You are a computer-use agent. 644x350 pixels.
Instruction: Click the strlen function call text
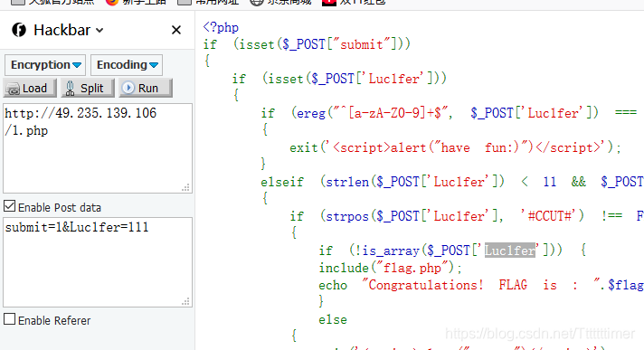(x=412, y=181)
